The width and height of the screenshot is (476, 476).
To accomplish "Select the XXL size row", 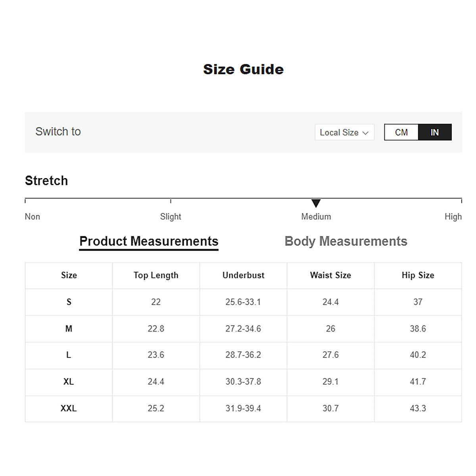I will pos(69,408).
